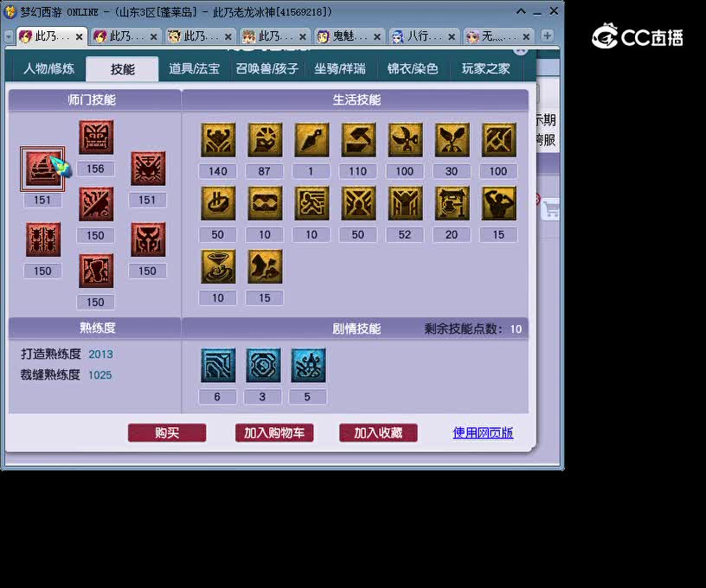Select the two-beetles sect skill icon
Image resolution: width=706 pixels, height=588 pixels.
(42, 240)
